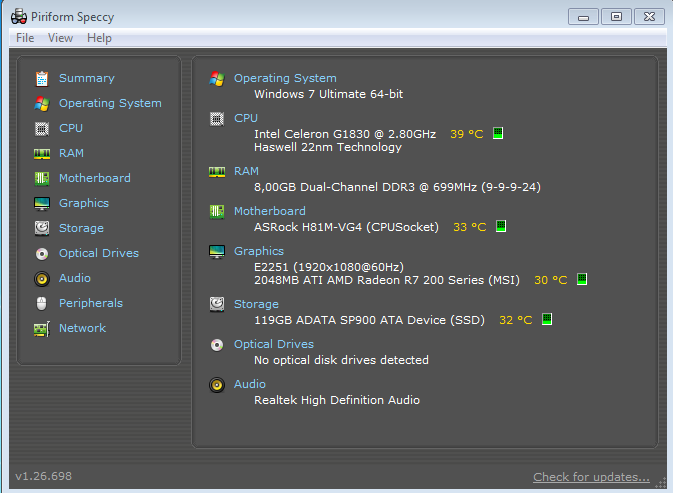Select the Audio speaker icon in sidebar
This screenshot has height=493, width=673.
[x=42, y=279]
